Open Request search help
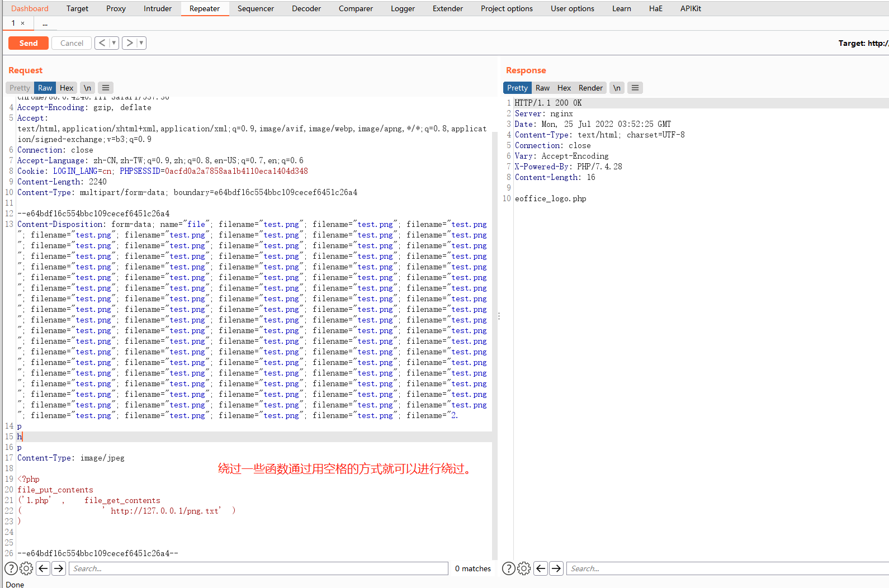Viewport: 889px width, 588px height. pyautogui.click(x=11, y=568)
